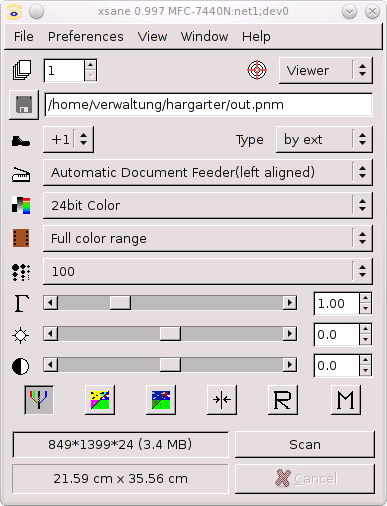This screenshot has height=506, width=387.
Task: Click the gamma value 1.00 field
Action: [x=337, y=303]
